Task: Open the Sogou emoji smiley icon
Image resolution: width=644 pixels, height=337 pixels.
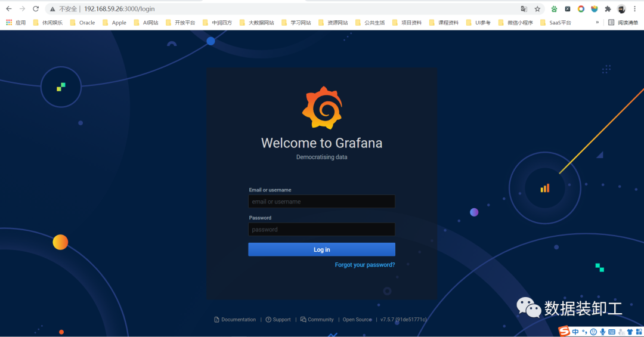Action: [x=593, y=332]
